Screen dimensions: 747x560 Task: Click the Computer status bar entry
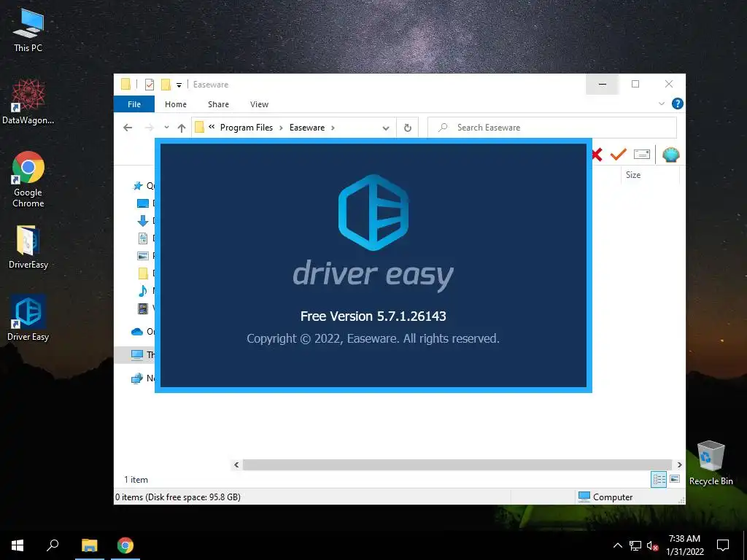pyautogui.click(x=605, y=497)
